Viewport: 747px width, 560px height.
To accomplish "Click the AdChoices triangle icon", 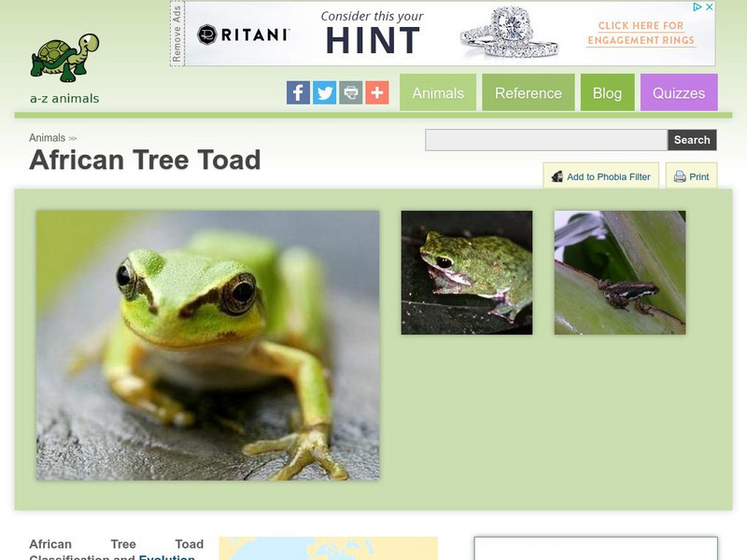I will 697,7.
